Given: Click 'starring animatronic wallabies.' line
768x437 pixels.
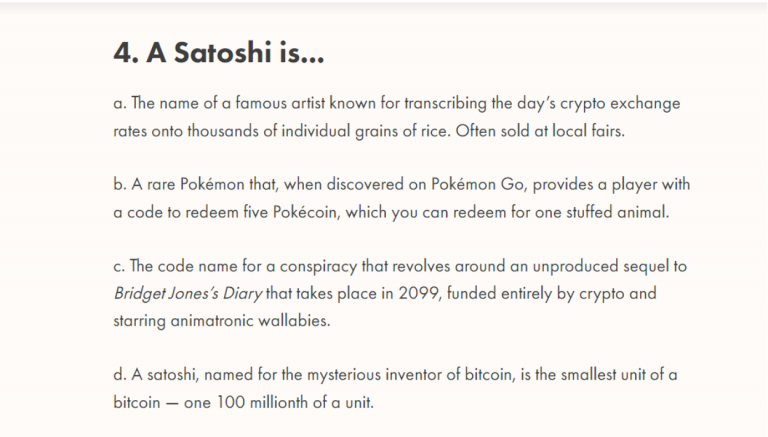Looking at the screenshot, I should (222, 320).
